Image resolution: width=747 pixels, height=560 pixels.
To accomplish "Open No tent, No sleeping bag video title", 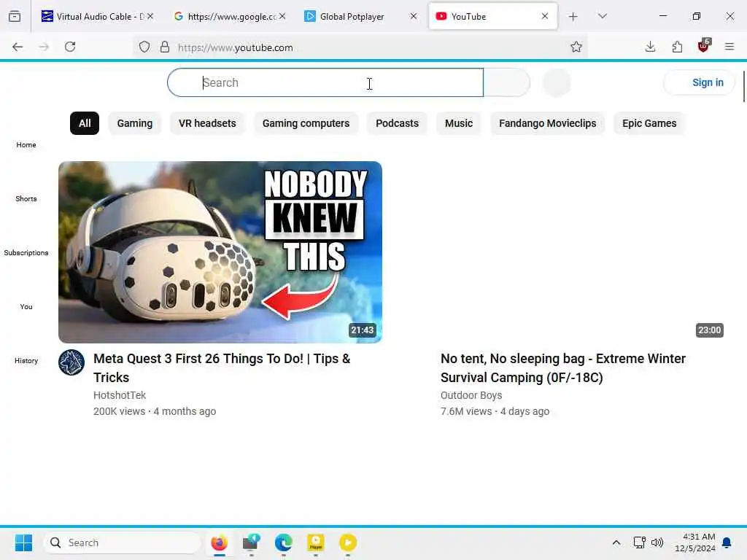I will point(563,367).
